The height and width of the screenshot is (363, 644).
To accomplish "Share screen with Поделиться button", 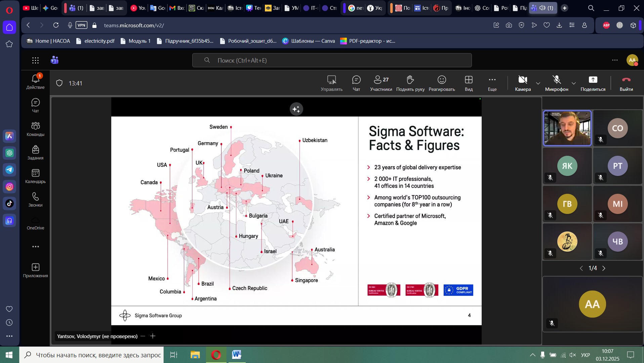I will click(593, 83).
